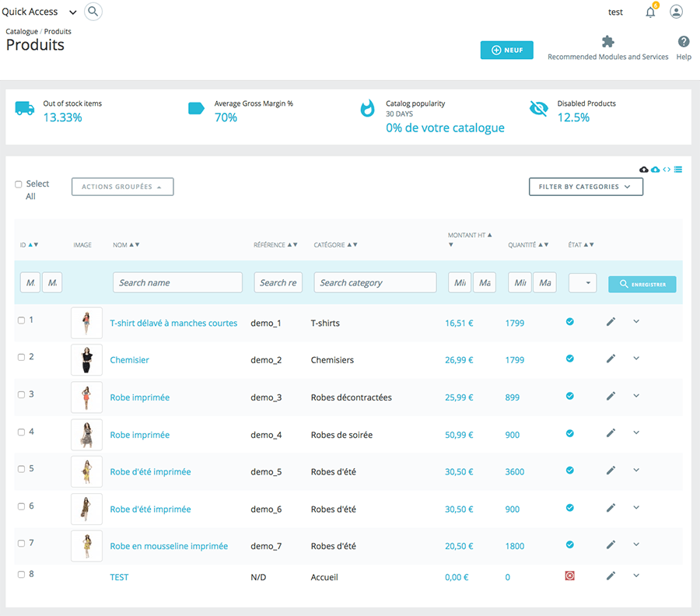The height and width of the screenshot is (616, 700).
Task: Click the Help question mark icon
Action: pyautogui.click(x=684, y=42)
